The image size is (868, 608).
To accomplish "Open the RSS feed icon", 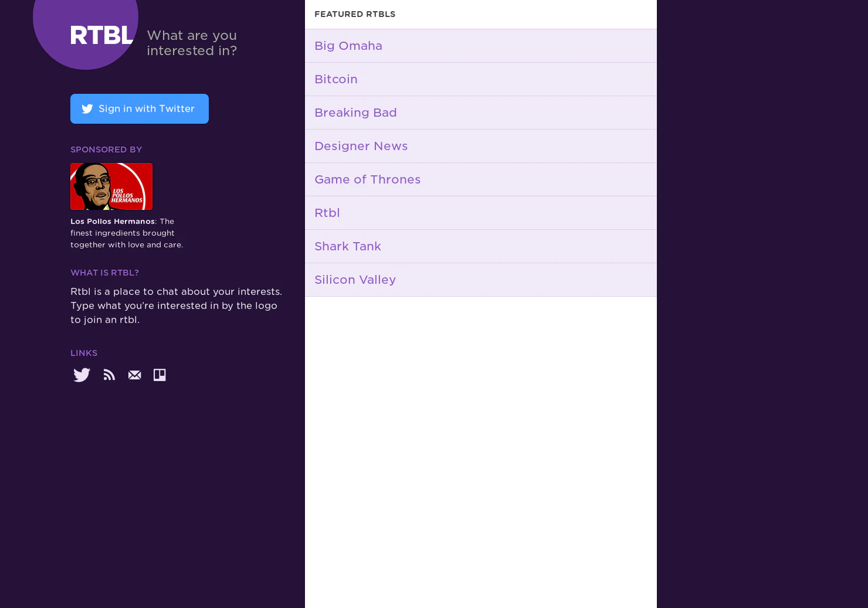I will pyautogui.click(x=109, y=375).
